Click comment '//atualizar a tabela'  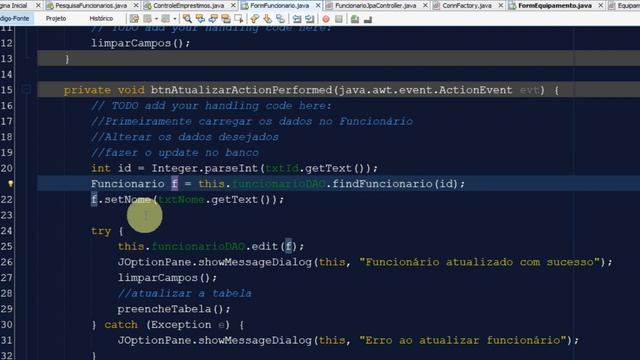click(184, 293)
